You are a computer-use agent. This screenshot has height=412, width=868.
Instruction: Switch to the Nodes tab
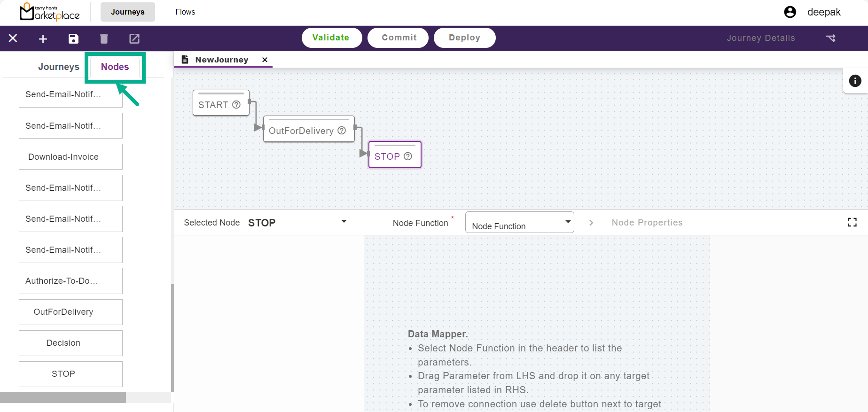(x=115, y=67)
